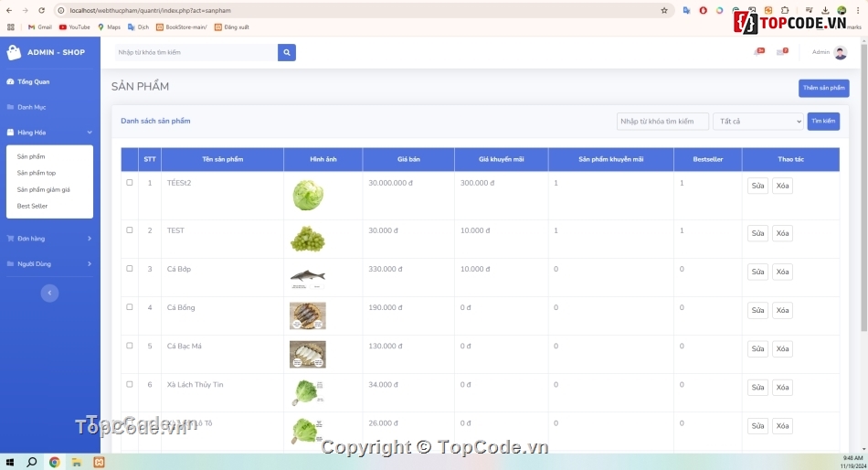Image resolution: width=868 pixels, height=470 pixels.
Task: Open XAMPP app in taskbar
Action: click(x=99, y=462)
